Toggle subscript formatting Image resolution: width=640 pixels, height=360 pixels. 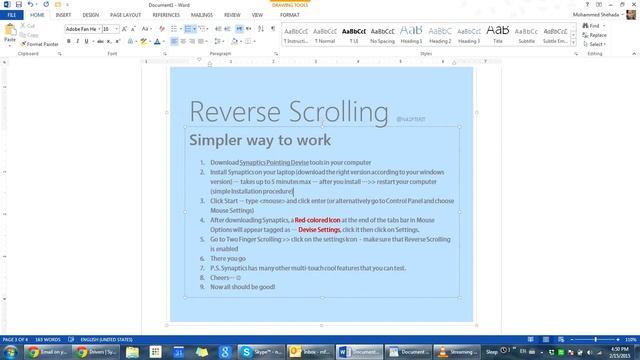(109, 41)
